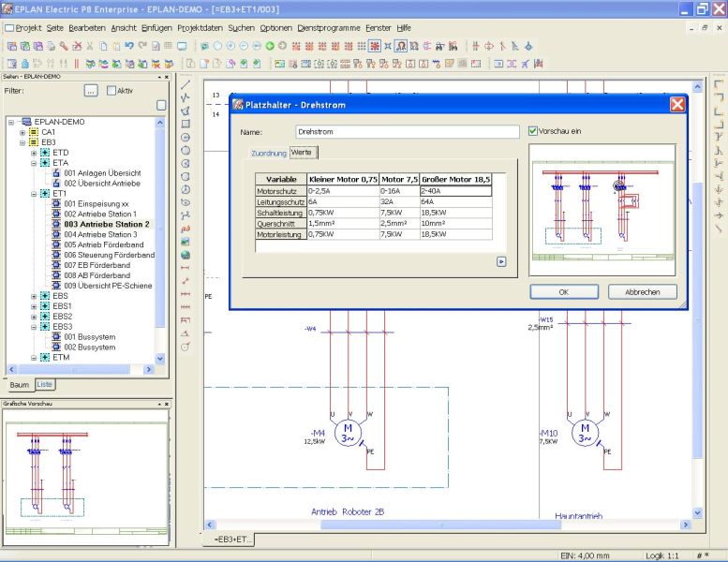This screenshot has width=728, height=562.
Task: Select the Line drawing tool
Action: [186, 85]
